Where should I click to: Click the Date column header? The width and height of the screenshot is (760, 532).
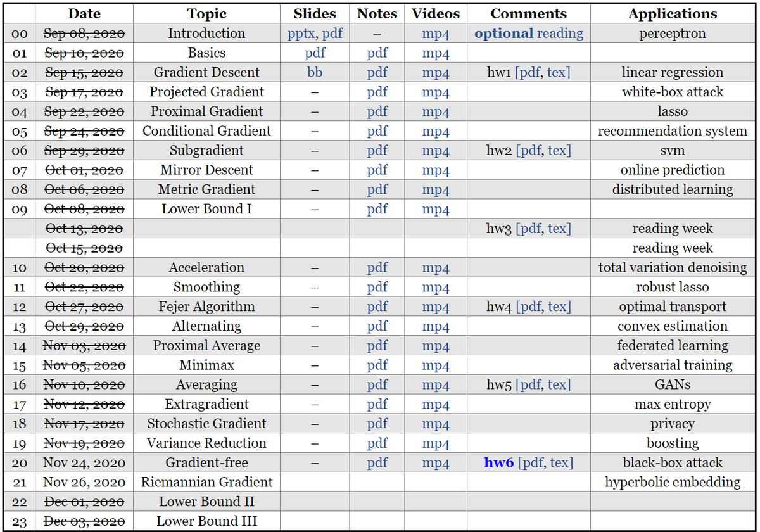(x=84, y=14)
